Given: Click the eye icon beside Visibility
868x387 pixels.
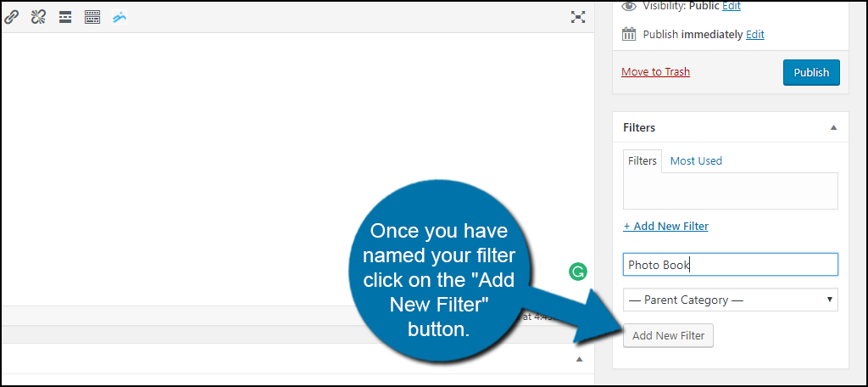Looking at the screenshot, I should 629,6.
